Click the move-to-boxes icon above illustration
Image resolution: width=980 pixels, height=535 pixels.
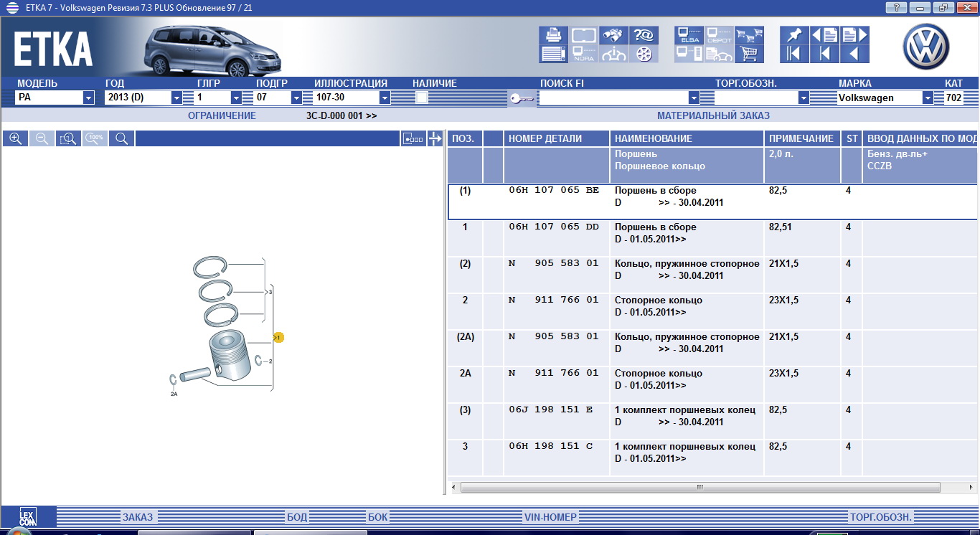(x=413, y=138)
